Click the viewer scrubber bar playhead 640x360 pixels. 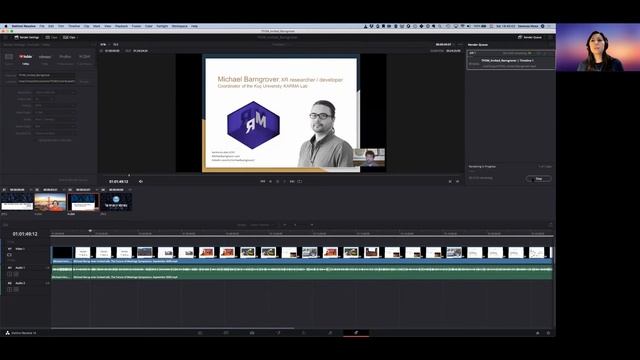pyautogui.click(x=129, y=175)
